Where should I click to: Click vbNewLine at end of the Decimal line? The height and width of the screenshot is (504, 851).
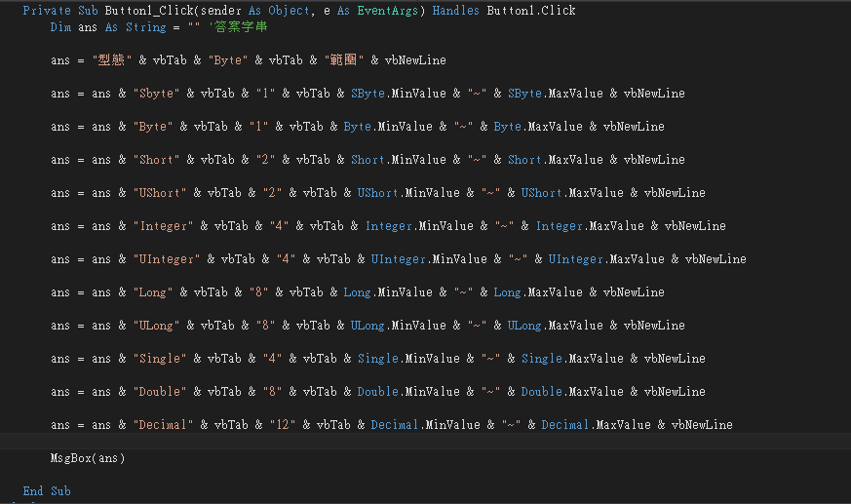tap(702, 424)
